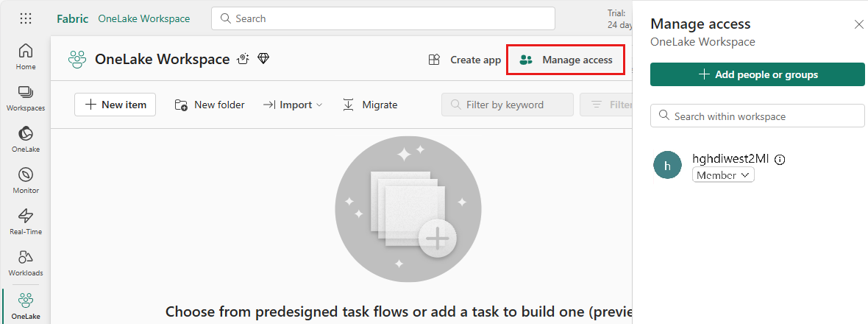The width and height of the screenshot is (868, 324).
Task: Click the New item button
Action: pos(115,105)
